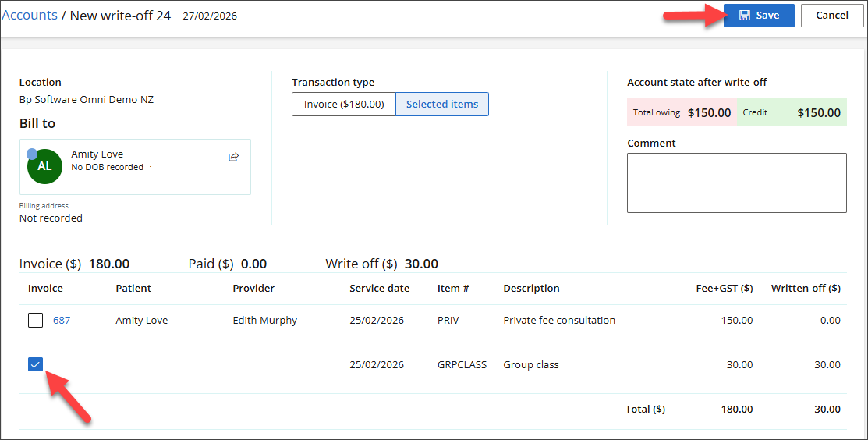Screen dimensions: 868x440
Task: Click the Total owing $150.00 red panel
Action: pos(682,112)
